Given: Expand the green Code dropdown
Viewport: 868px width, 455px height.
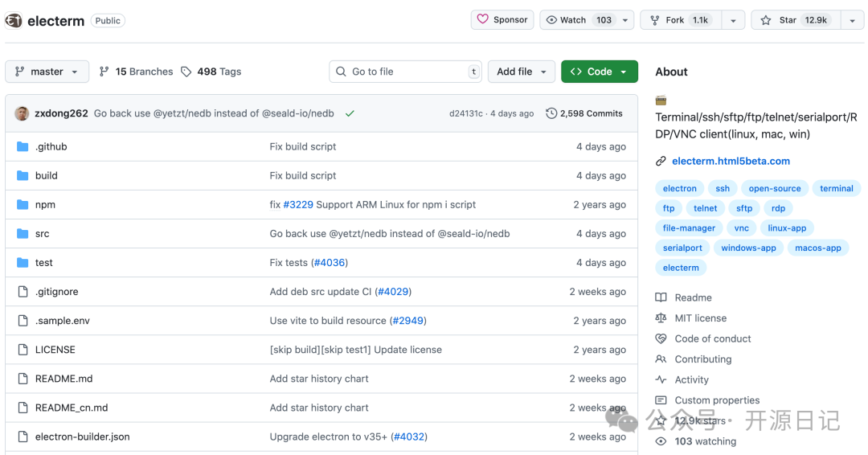Looking at the screenshot, I should [x=599, y=72].
